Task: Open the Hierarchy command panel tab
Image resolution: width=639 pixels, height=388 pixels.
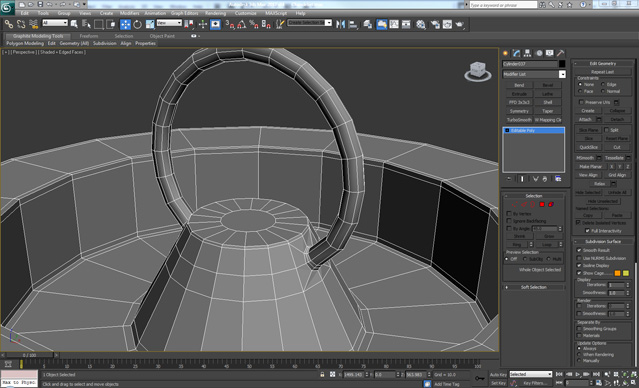Action: (528, 53)
